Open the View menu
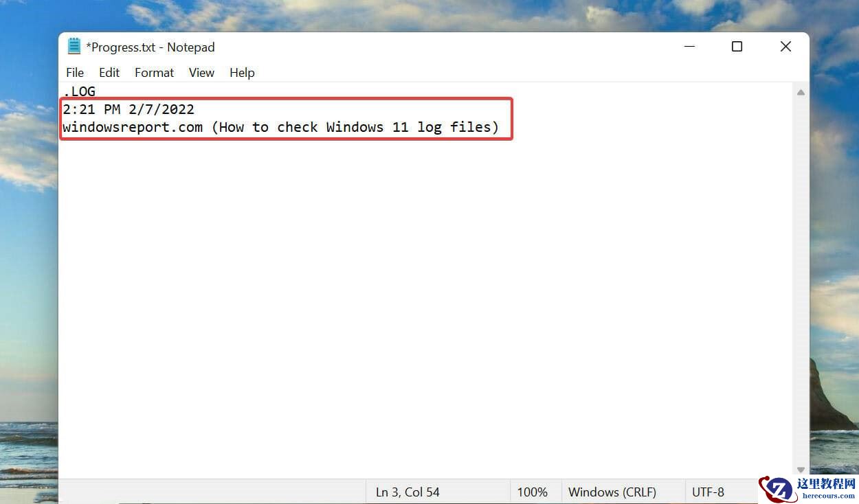 [x=201, y=72]
